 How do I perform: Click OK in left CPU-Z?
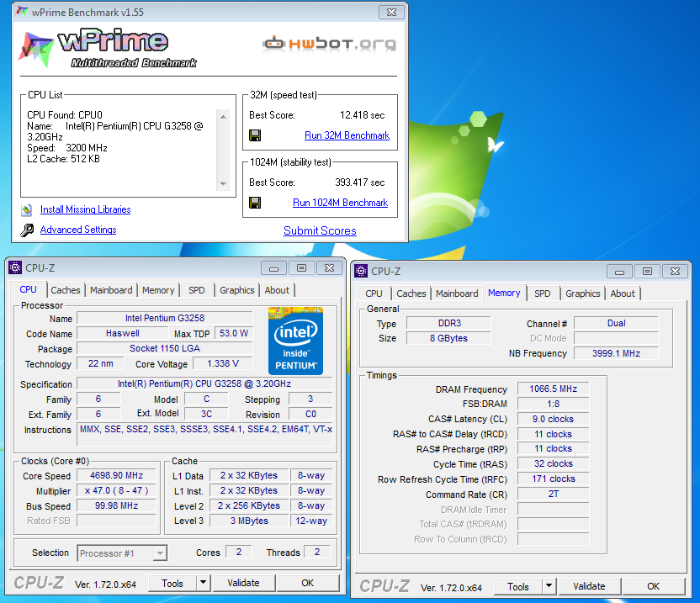click(307, 583)
